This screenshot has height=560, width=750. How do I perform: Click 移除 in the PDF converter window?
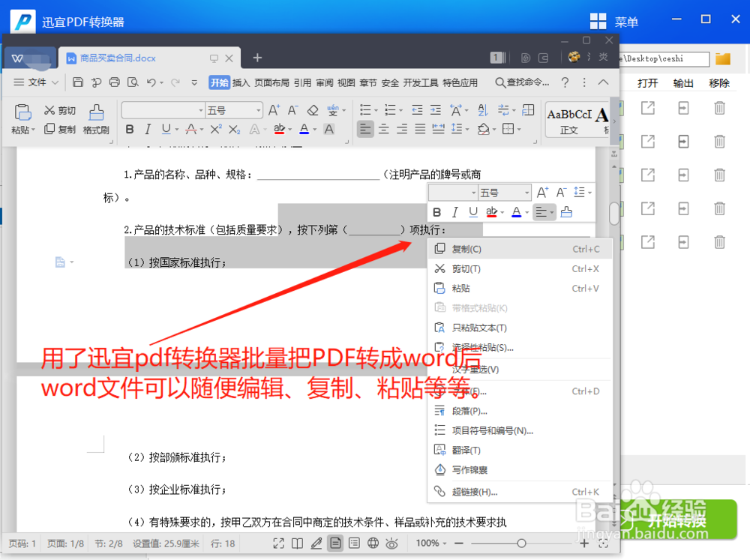coord(719,83)
